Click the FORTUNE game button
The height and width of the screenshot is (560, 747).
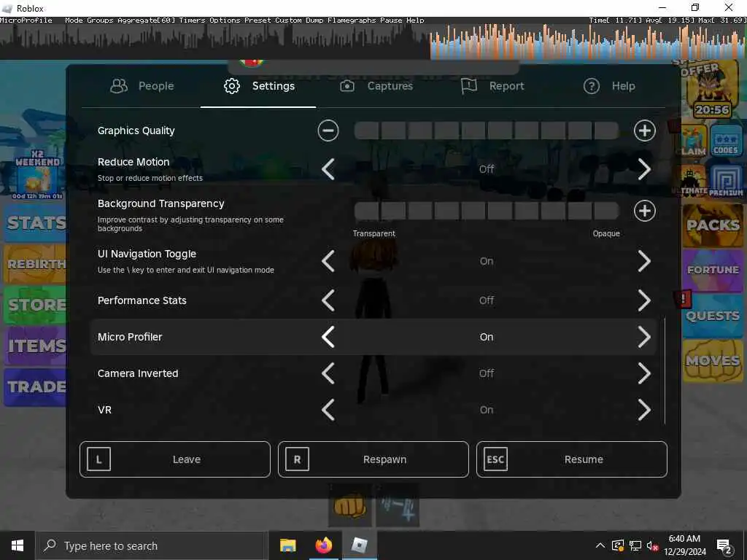[713, 270]
